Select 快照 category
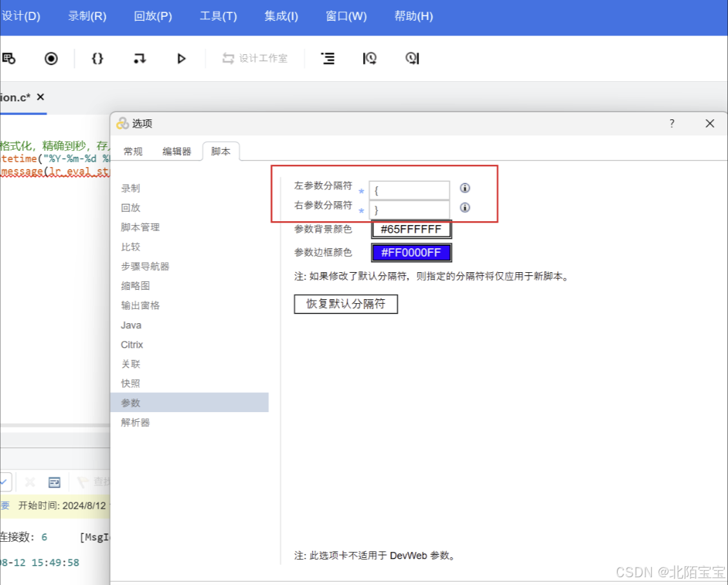Image resolution: width=728 pixels, height=585 pixels. tap(130, 384)
